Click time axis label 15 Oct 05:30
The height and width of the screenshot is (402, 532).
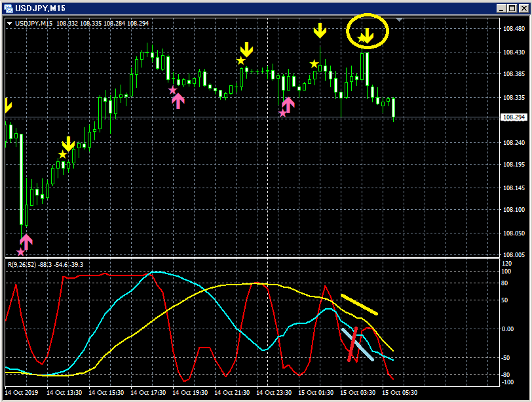[x=400, y=393]
